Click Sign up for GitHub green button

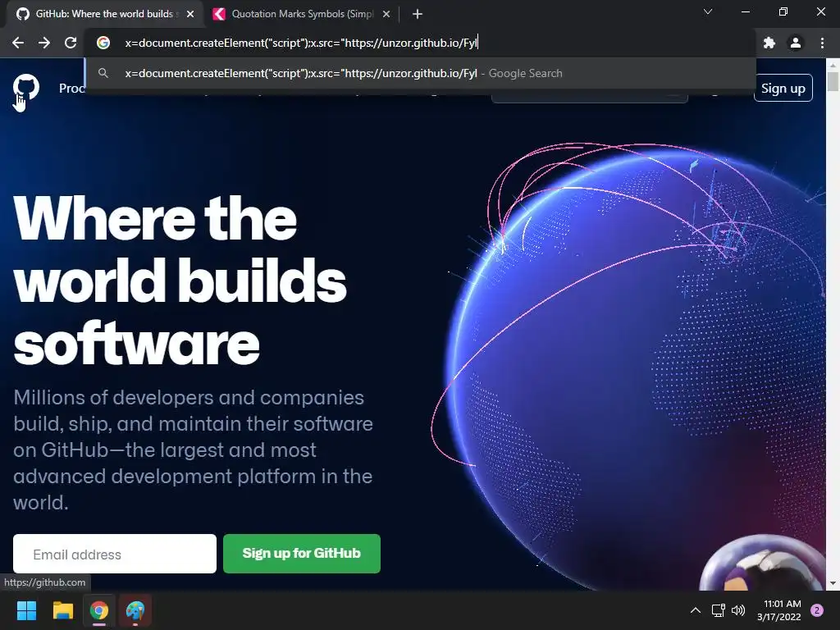click(x=302, y=554)
